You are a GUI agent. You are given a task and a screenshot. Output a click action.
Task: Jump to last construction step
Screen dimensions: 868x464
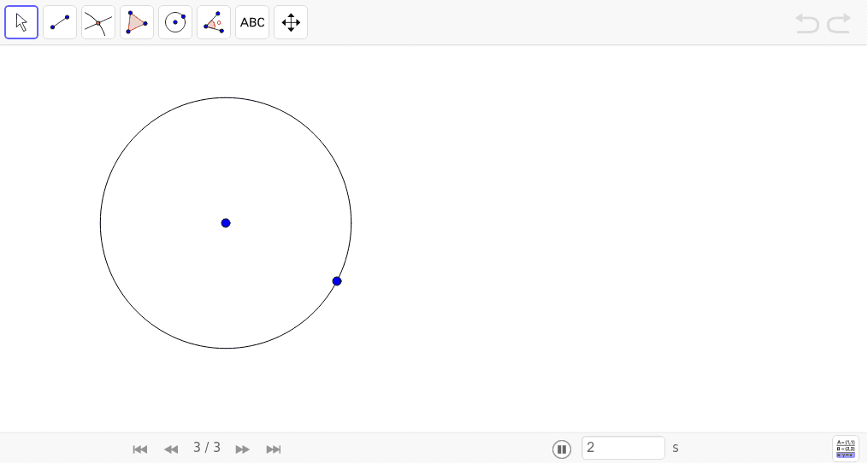pos(274,449)
